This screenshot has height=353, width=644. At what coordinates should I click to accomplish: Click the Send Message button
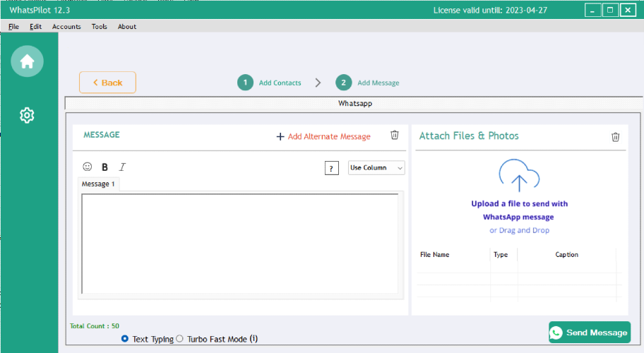coord(590,333)
